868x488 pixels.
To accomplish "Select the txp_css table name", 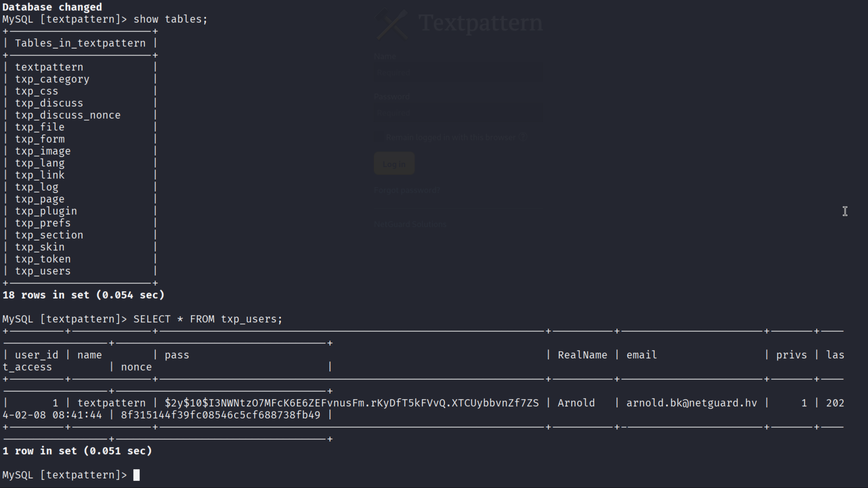I will (x=36, y=91).
